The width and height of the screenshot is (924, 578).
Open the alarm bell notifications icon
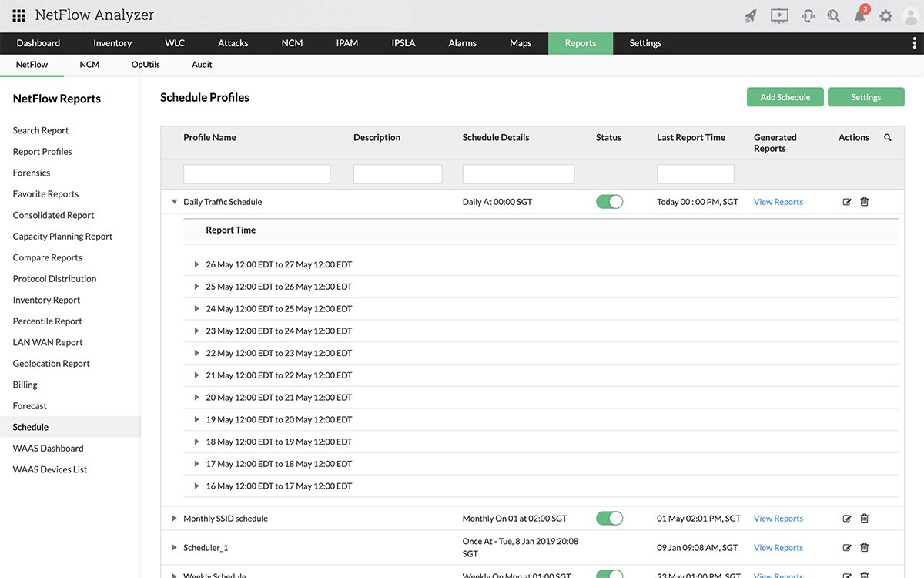point(860,15)
